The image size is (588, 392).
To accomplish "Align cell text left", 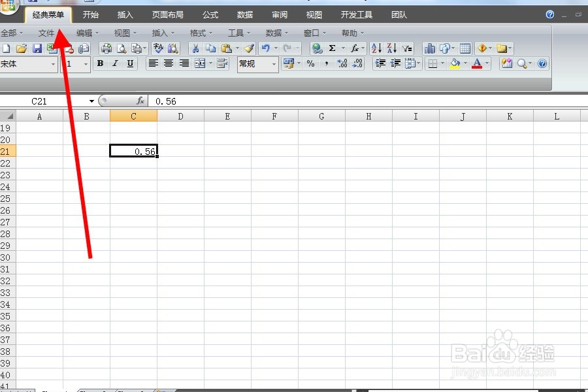I will click(x=153, y=64).
